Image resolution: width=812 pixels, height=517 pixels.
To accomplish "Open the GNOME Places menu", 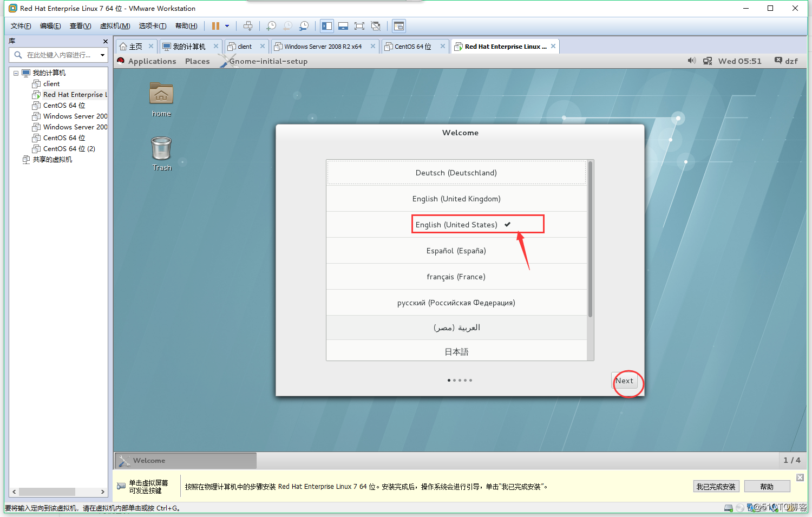I will coord(197,61).
